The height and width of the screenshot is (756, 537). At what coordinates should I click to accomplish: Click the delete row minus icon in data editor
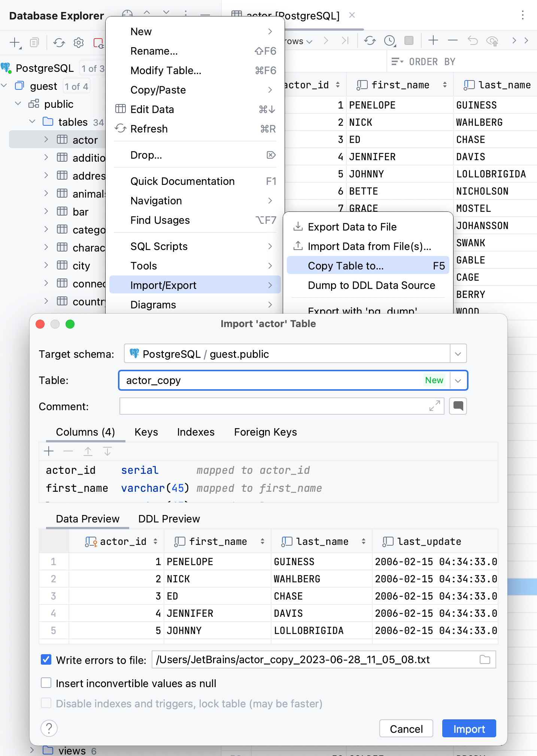click(453, 40)
